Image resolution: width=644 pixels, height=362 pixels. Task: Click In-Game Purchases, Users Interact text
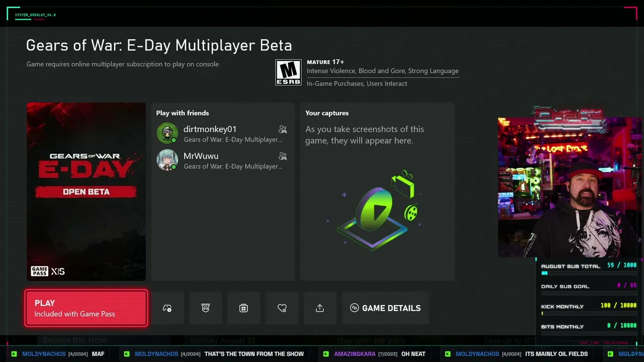(357, 83)
